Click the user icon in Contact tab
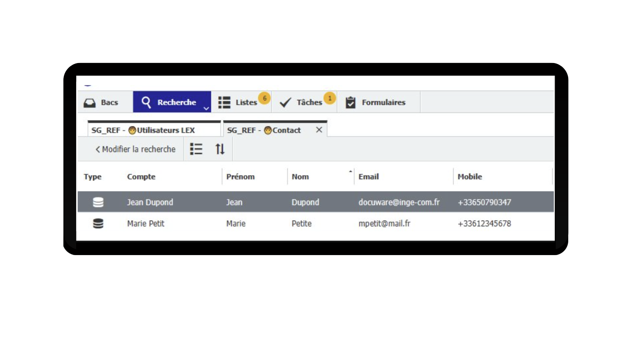The width and height of the screenshot is (644, 362). coord(268,130)
